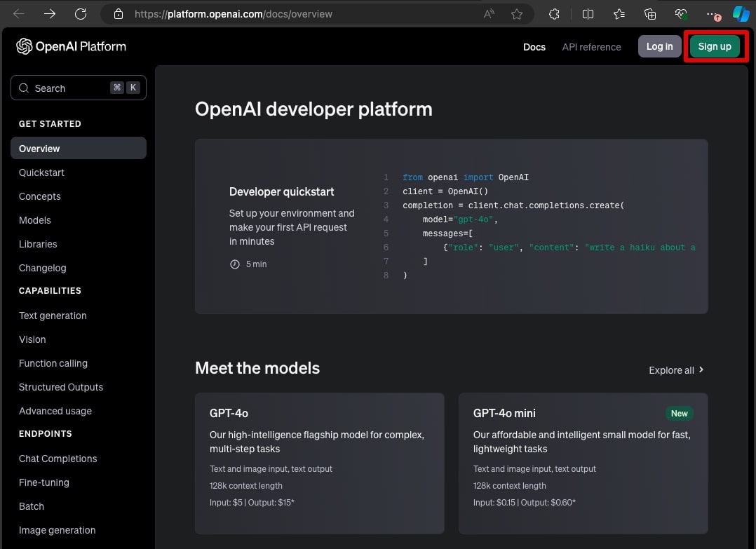Open the Collections icon
The width and height of the screenshot is (756, 549).
tap(650, 14)
